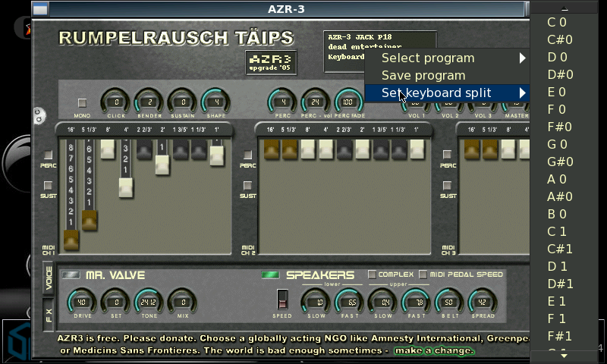607x364 pixels.
Task: Select split note C#0
Action: [x=564, y=39]
